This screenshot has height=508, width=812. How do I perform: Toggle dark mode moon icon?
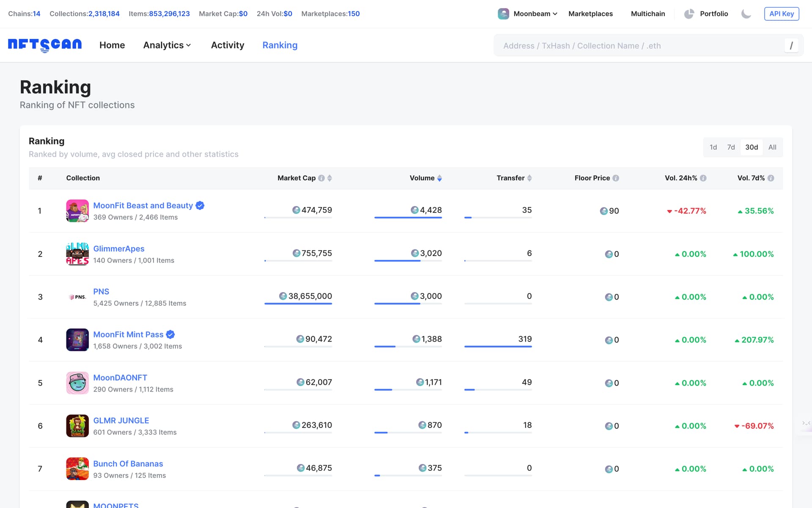pos(746,14)
